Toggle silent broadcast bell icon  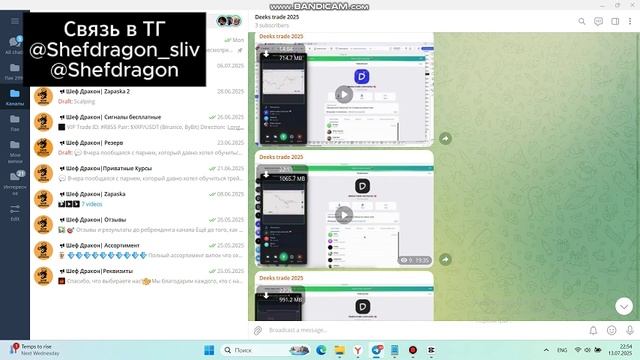[593, 330]
